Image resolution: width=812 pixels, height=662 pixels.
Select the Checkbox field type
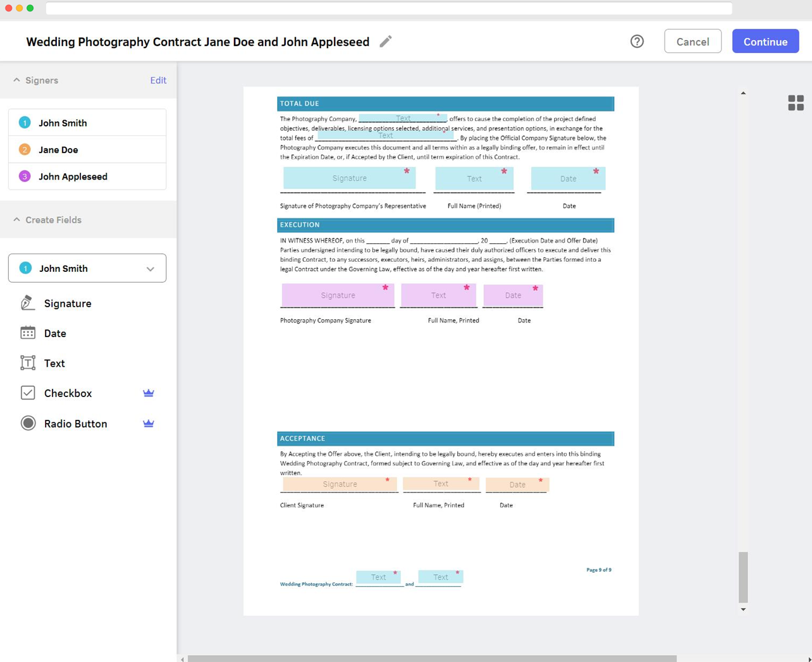coord(68,393)
